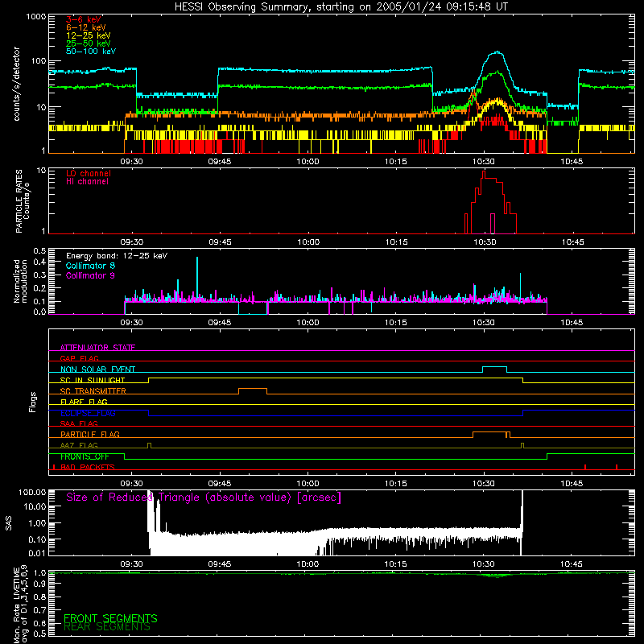Select the GAP_FLAG label
Screen dimensions: 644x644
(x=79, y=358)
